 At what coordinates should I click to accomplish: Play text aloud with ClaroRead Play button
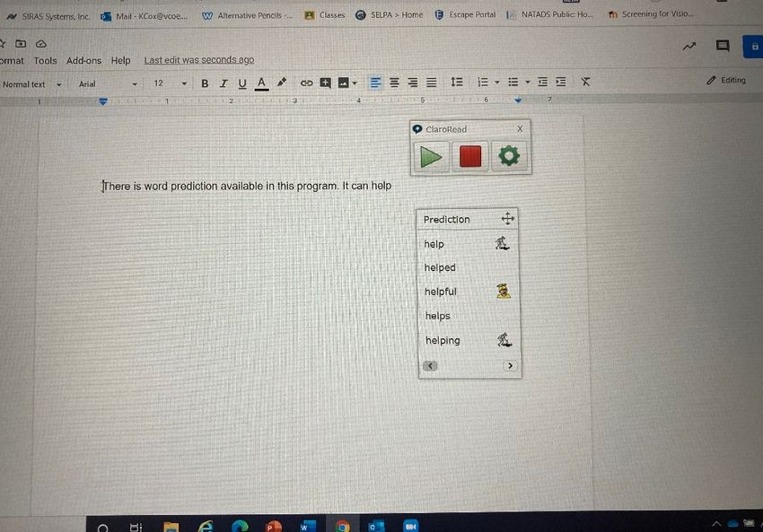point(431,157)
